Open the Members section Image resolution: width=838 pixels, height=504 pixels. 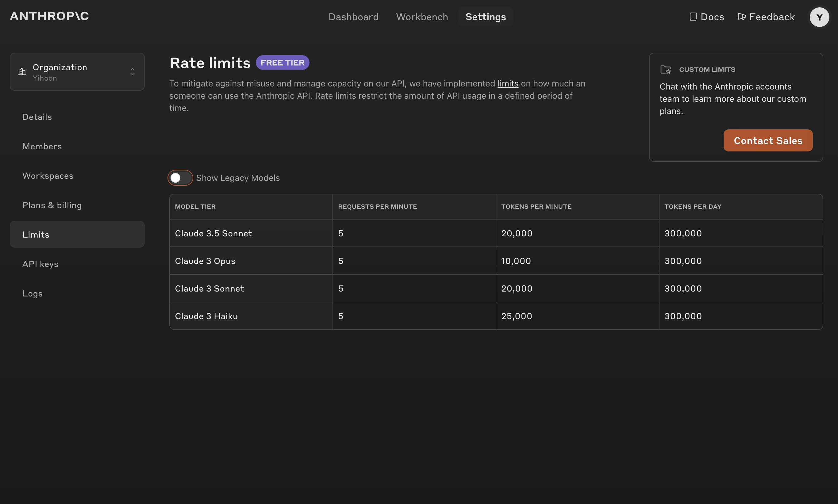(42, 146)
